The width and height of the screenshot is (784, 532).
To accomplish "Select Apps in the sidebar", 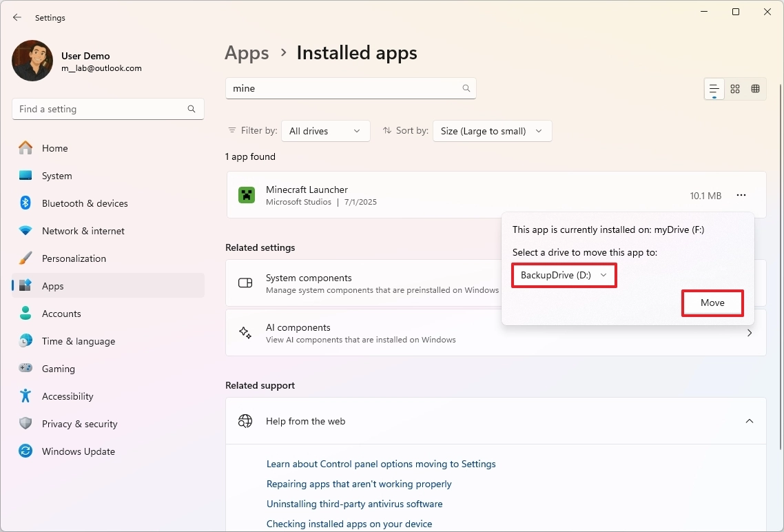I will 108,286.
